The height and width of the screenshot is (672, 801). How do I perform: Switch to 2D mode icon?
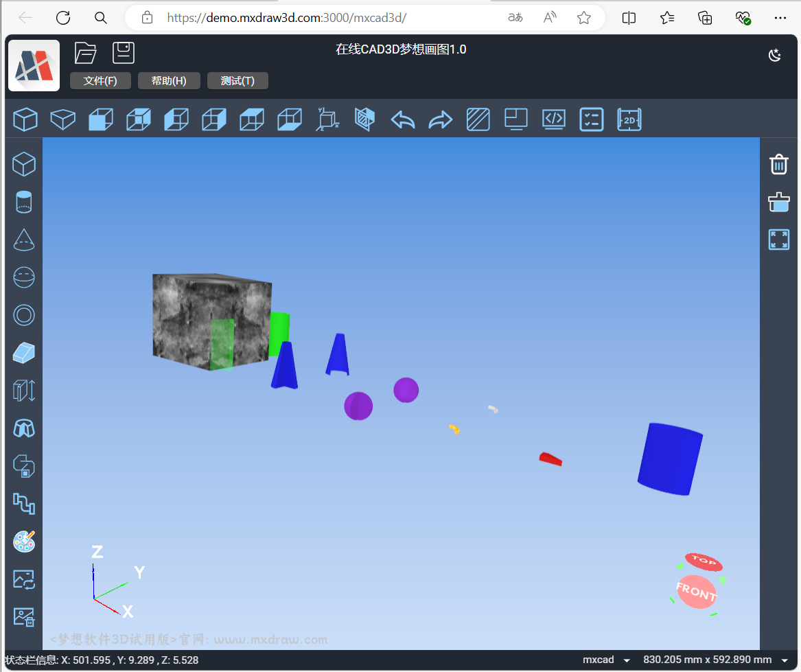click(629, 119)
